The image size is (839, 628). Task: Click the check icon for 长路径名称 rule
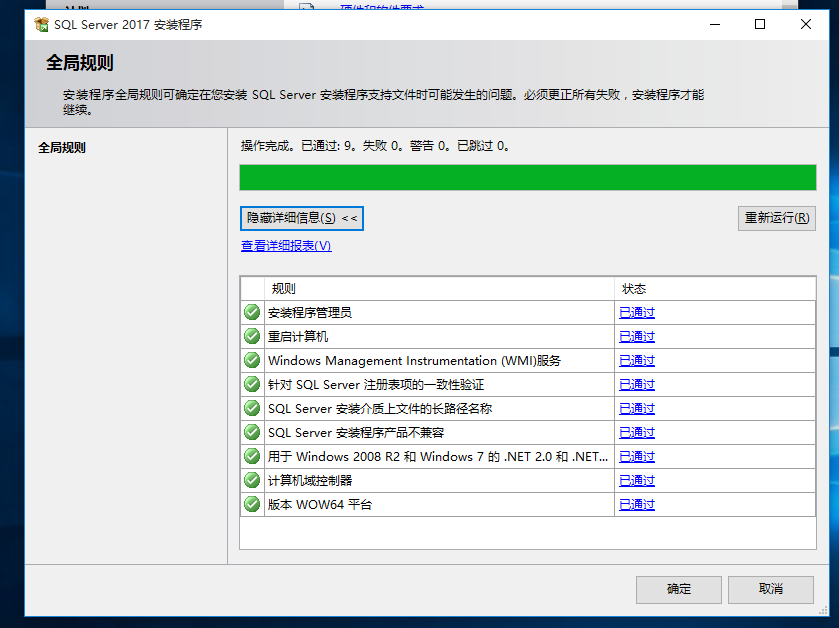[x=252, y=408]
